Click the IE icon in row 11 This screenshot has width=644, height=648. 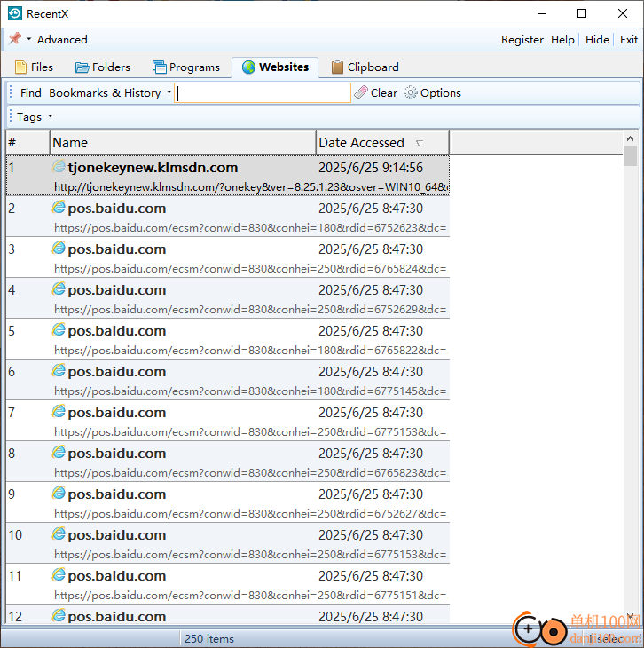[x=59, y=575]
